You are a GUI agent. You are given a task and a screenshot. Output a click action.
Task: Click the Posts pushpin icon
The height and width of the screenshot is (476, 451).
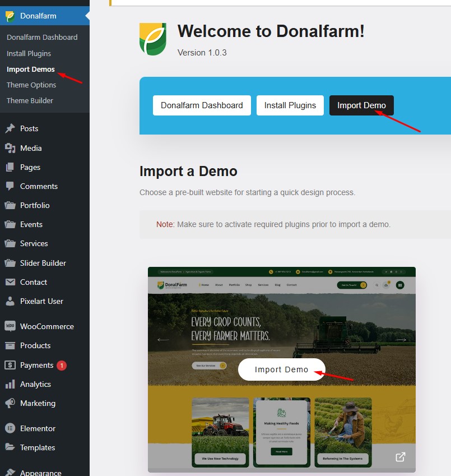click(x=10, y=128)
